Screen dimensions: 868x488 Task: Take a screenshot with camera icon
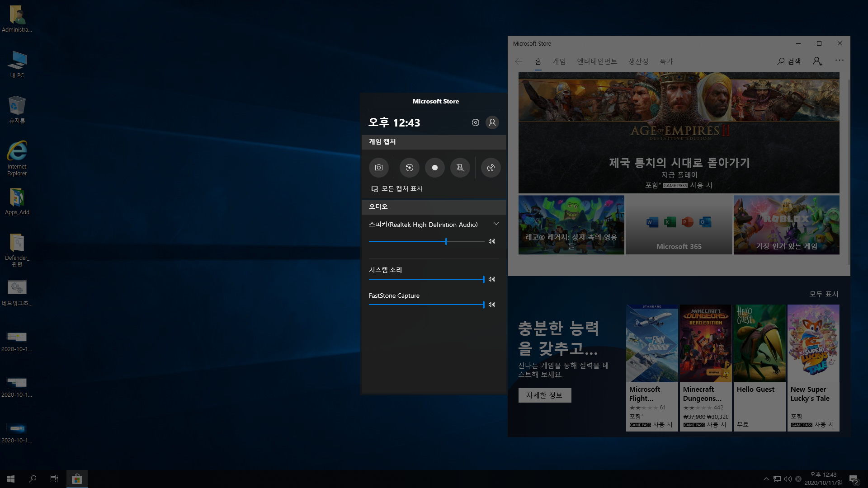379,168
